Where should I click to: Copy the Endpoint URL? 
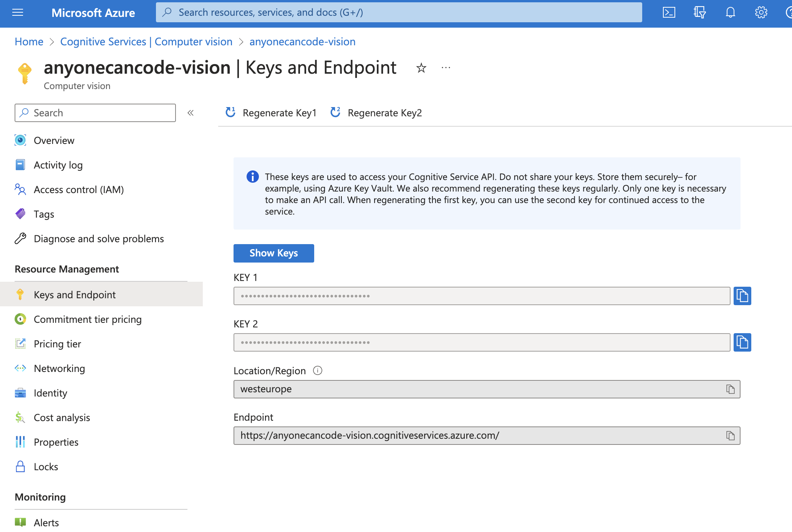coord(730,436)
